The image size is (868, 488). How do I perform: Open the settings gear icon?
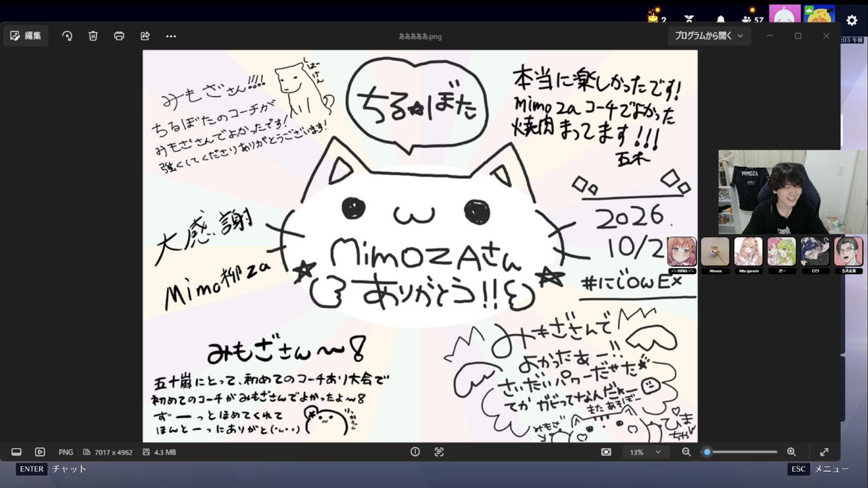coord(851,21)
